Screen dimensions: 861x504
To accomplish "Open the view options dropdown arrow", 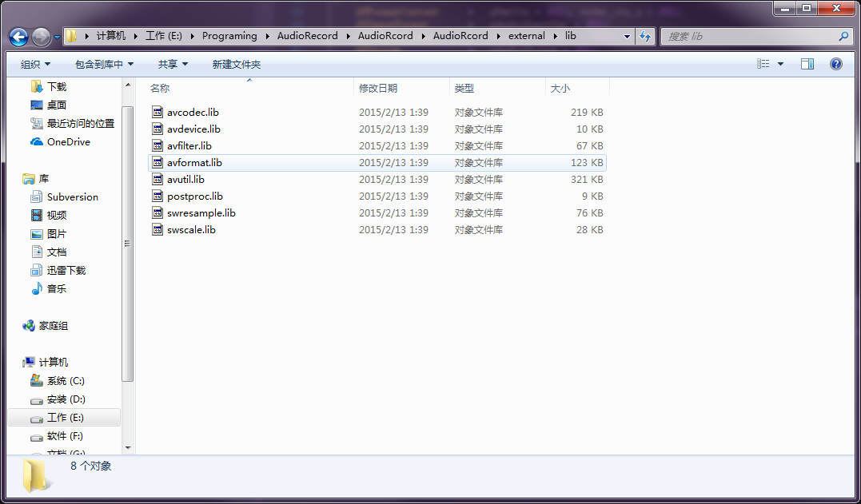I will click(780, 64).
